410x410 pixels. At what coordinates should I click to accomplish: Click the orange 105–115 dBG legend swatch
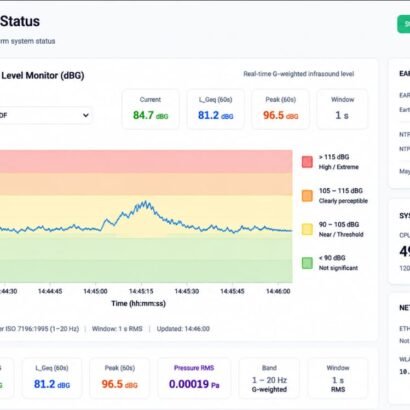pyautogui.click(x=307, y=196)
